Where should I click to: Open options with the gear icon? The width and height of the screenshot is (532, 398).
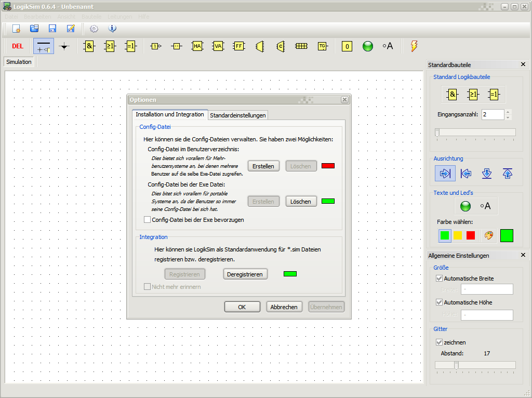coord(94,29)
